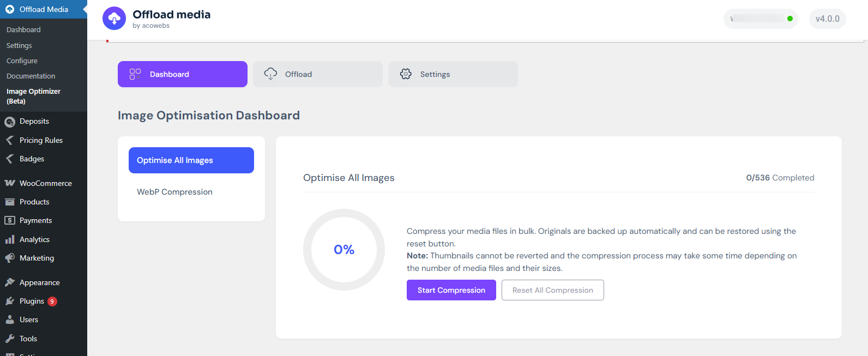Select Optimise All Images side tab

point(191,160)
